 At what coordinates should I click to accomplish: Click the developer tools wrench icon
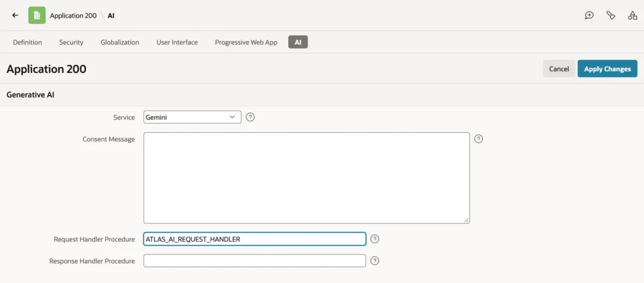coord(611,16)
